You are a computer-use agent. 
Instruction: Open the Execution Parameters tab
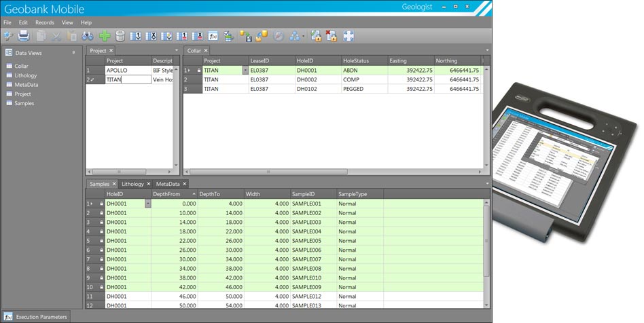click(36, 317)
